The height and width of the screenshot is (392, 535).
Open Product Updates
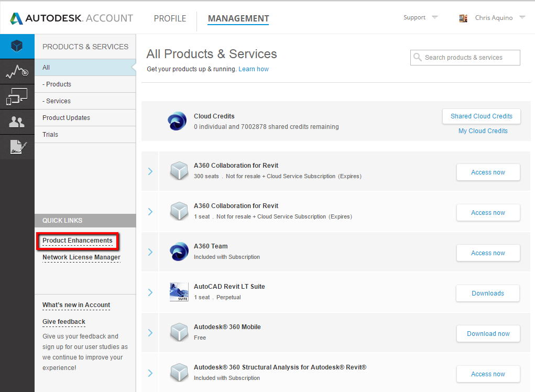click(85, 118)
